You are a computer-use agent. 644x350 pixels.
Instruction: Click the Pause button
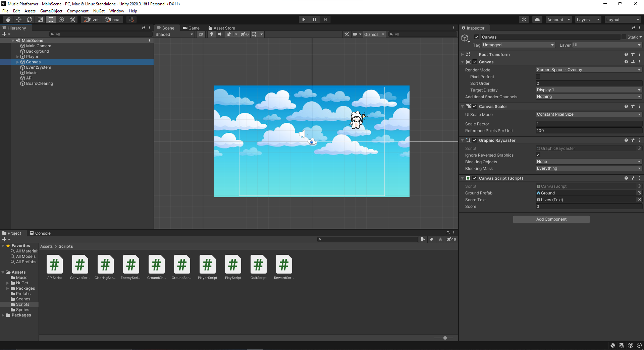(x=314, y=19)
